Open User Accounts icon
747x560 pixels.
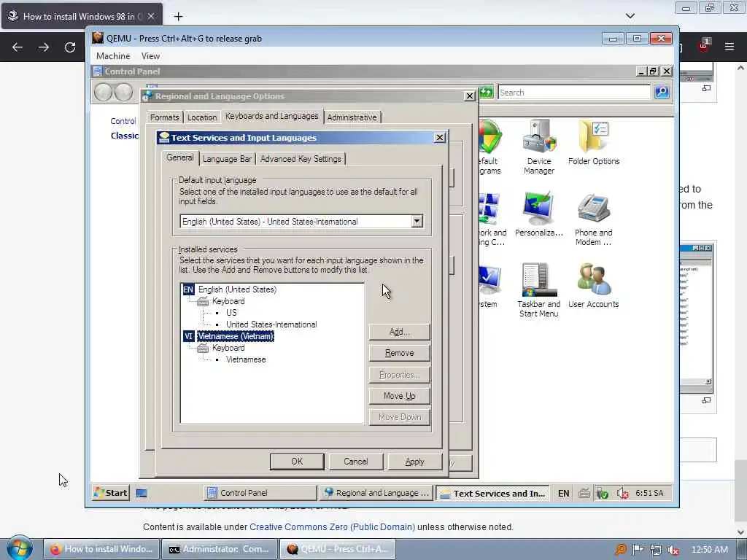pos(593,285)
